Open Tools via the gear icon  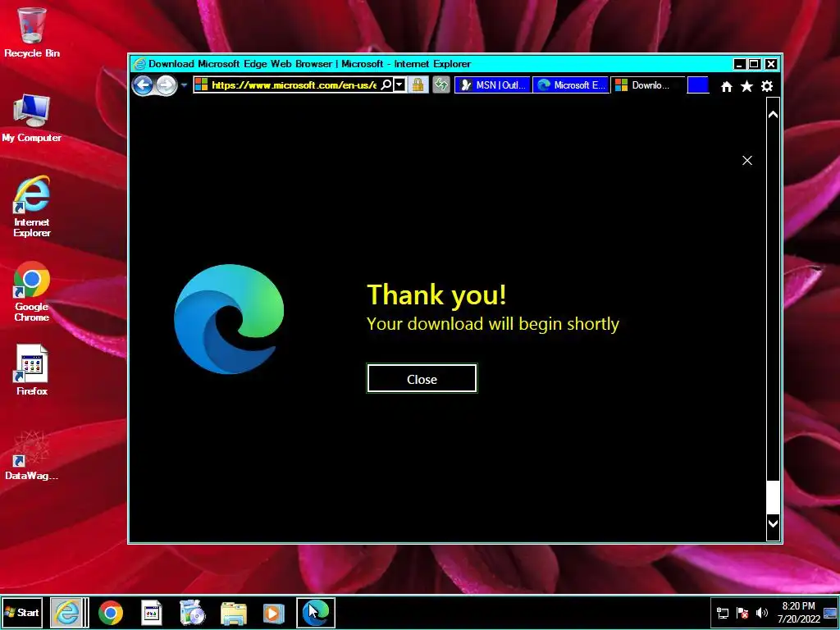[x=767, y=86]
